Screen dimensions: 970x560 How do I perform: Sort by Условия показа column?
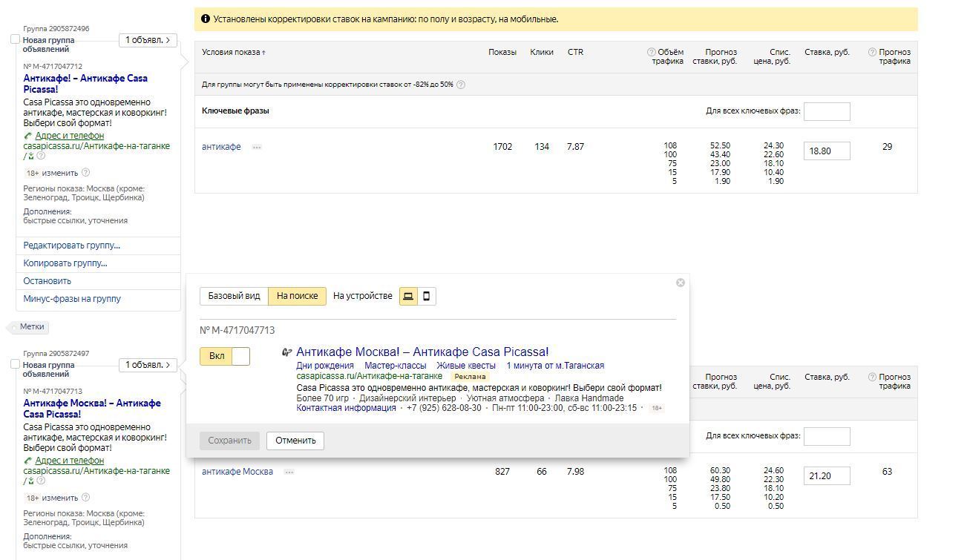[x=233, y=52]
